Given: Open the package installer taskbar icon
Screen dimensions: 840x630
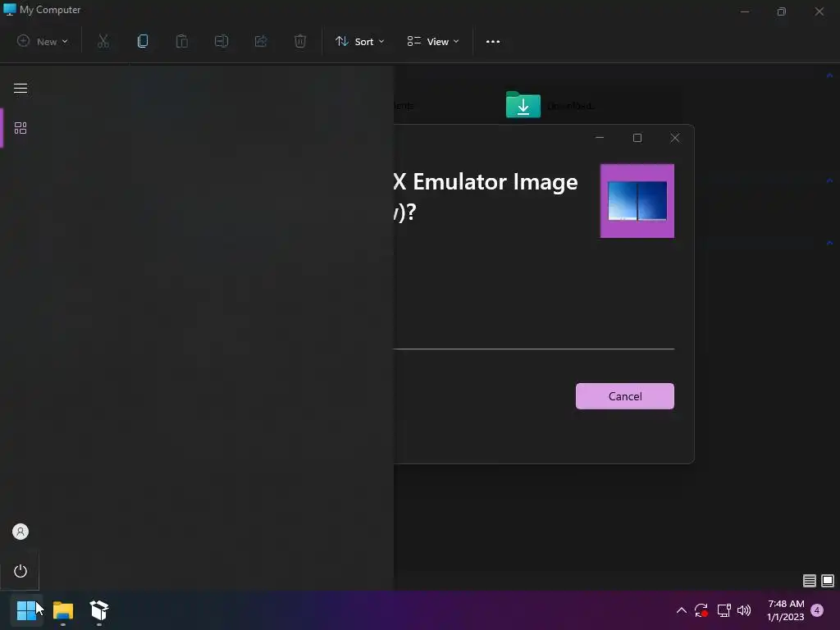Looking at the screenshot, I should [99, 610].
